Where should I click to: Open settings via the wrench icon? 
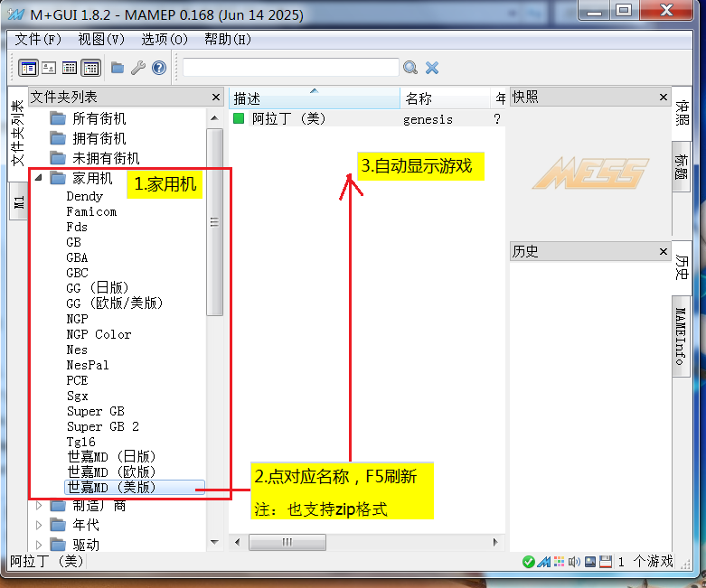pyautogui.click(x=138, y=68)
